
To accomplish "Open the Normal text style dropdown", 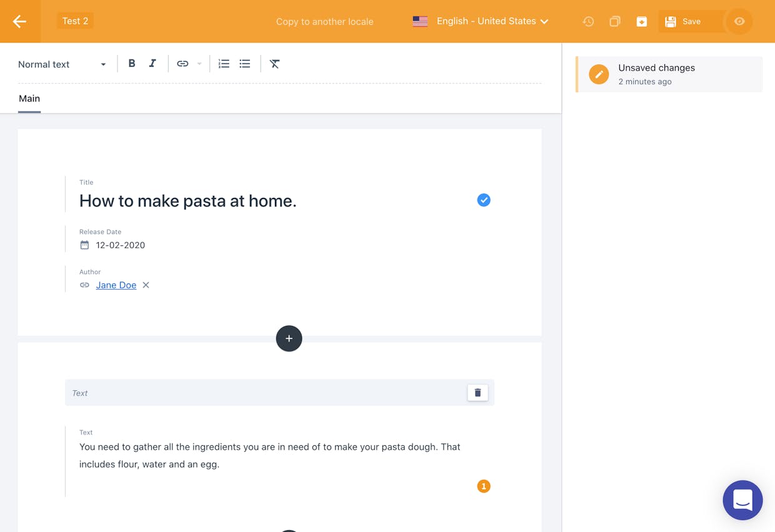I will 62,64.
